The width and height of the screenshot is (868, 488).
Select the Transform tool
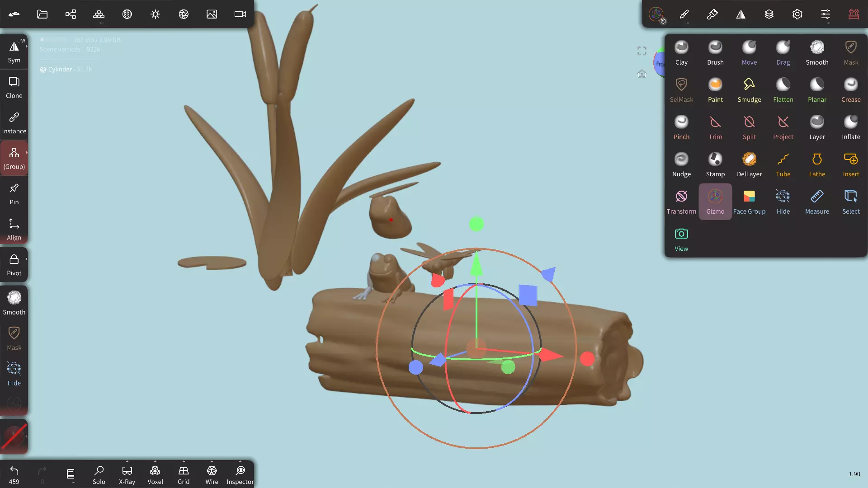pos(681,202)
